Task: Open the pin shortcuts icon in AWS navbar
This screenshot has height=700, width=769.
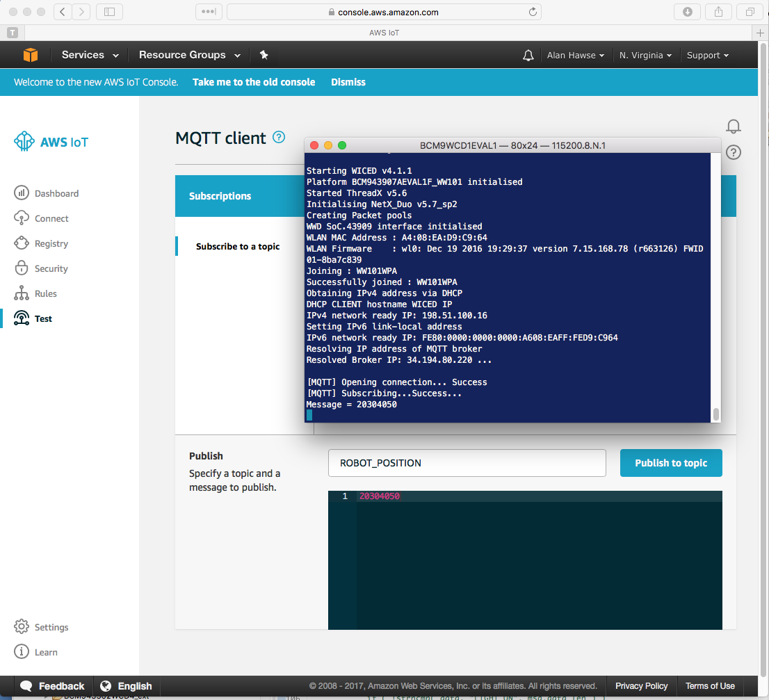Action: pos(264,55)
